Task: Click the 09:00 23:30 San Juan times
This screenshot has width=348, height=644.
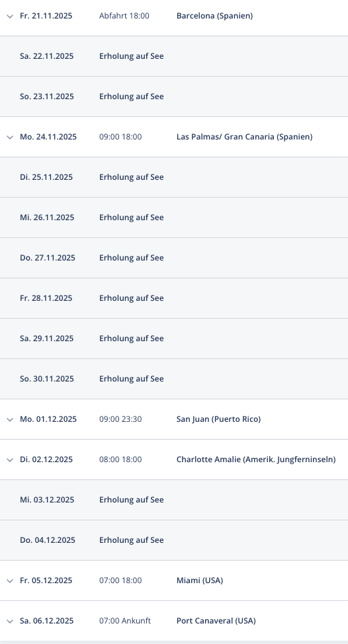Action: pyautogui.click(x=120, y=419)
